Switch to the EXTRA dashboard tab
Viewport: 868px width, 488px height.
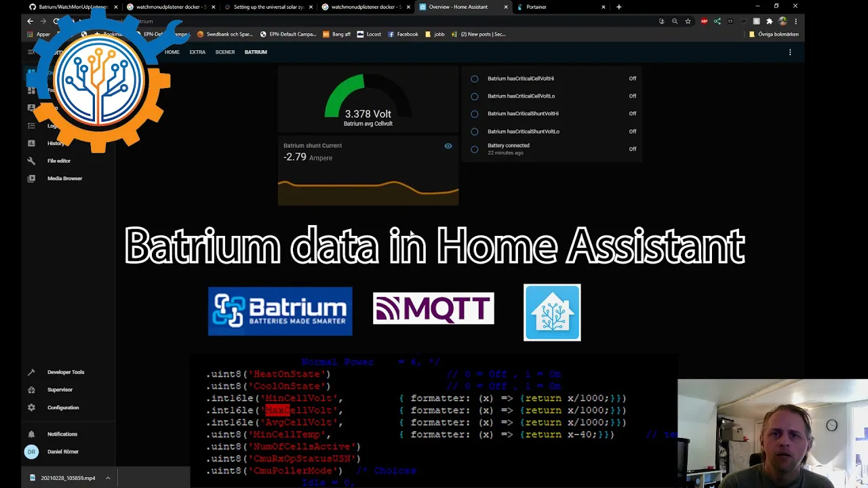[197, 52]
